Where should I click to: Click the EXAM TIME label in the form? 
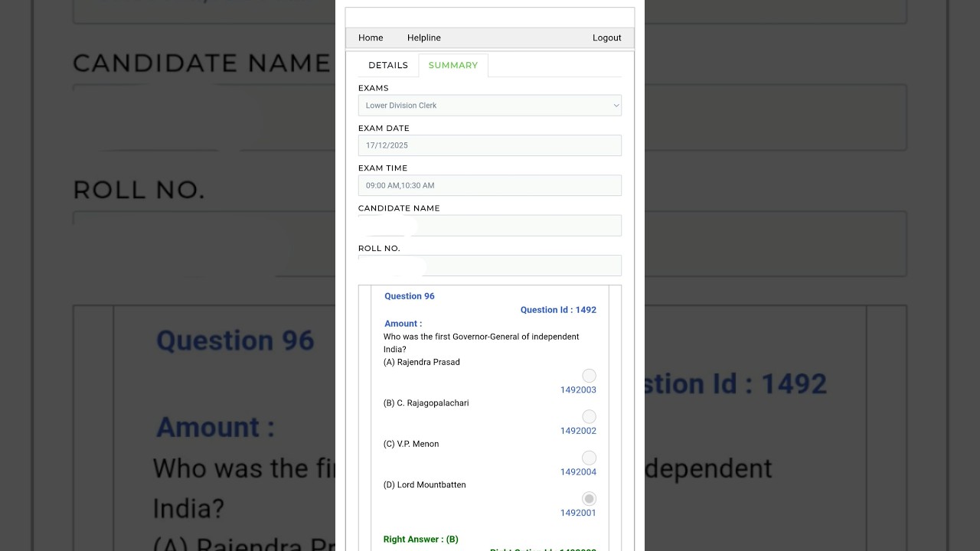[383, 168]
